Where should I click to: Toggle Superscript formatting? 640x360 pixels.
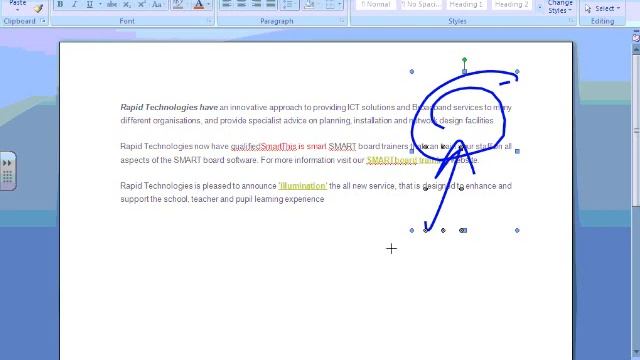(x=142, y=4)
